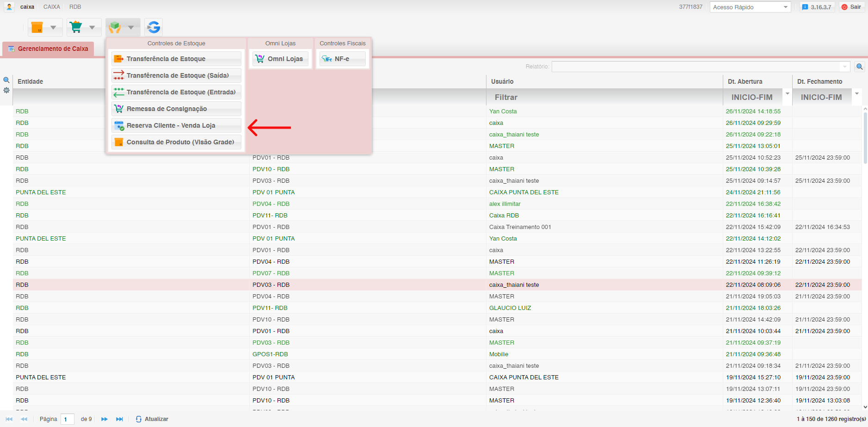Click the page number input field

[x=68, y=419]
